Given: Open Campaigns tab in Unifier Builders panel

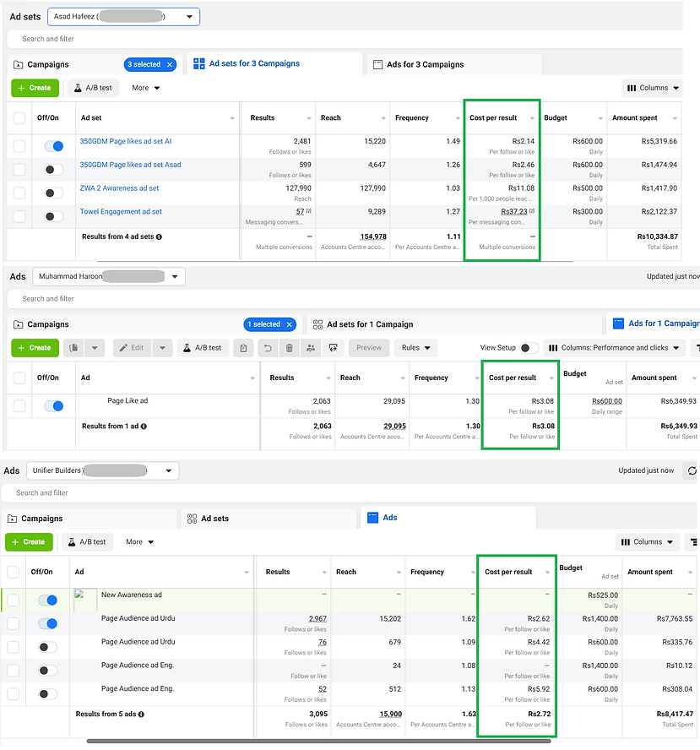Looking at the screenshot, I should pyautogui.click(x=89, y=519).
